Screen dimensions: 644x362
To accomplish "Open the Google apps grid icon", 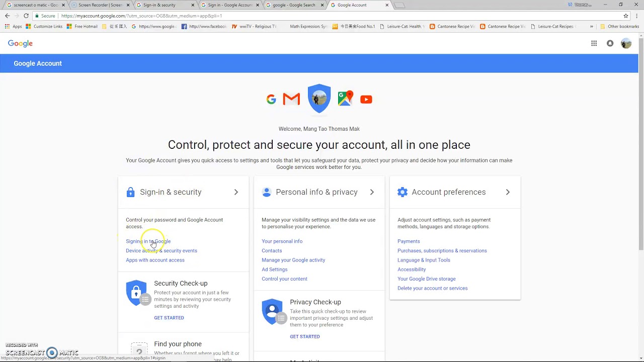I will (594, 43).
